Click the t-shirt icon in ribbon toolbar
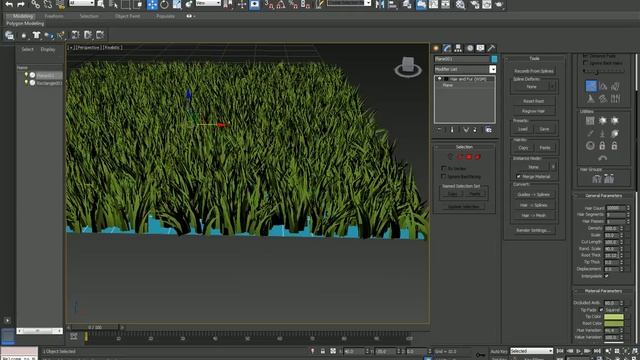This screenshot has width=640, height=360. [36, 35]
